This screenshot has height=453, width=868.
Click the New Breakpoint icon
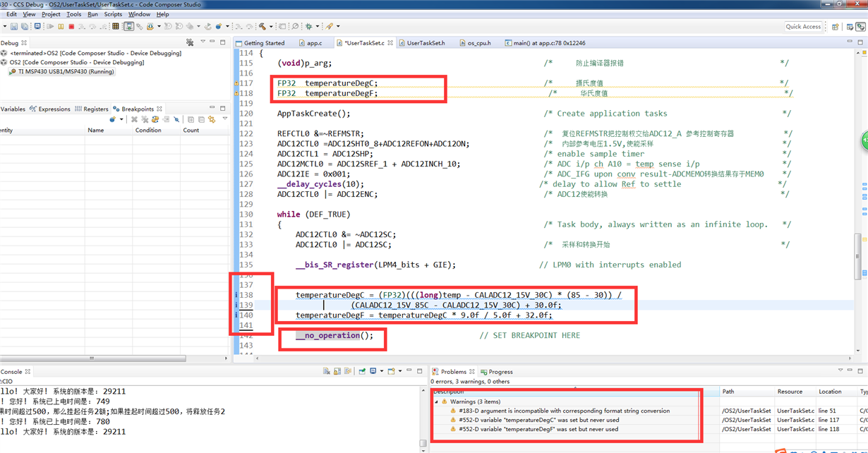(x=112, y=119)
